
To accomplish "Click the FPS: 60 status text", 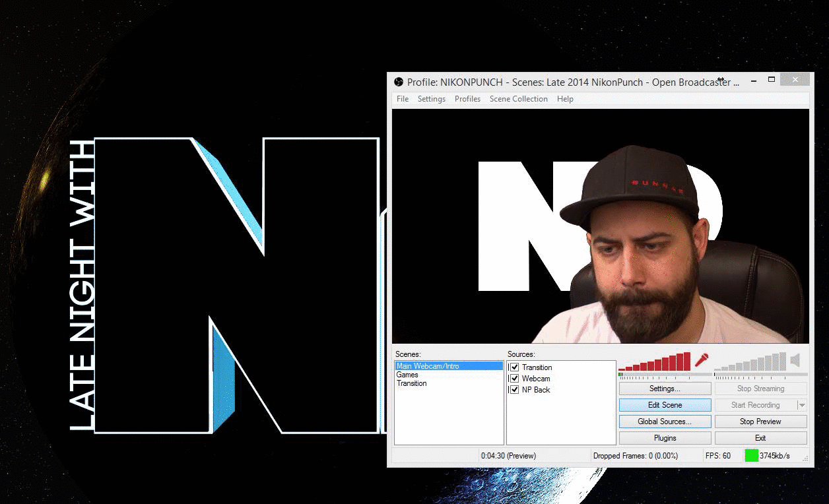I will click(x=718, y=456).
